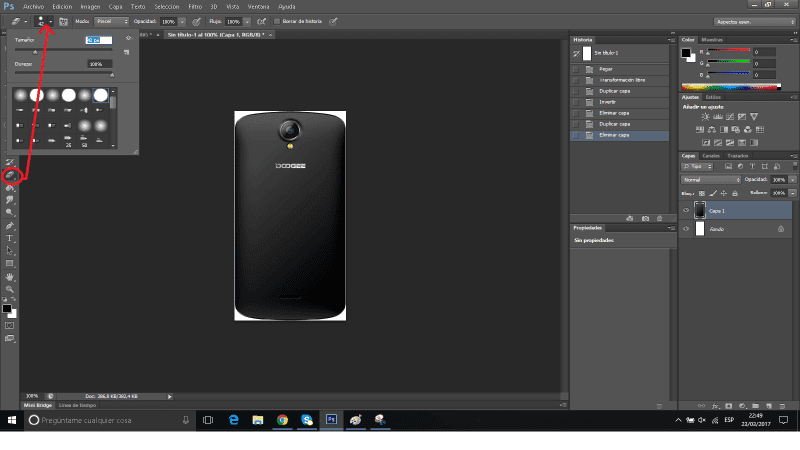Image resolution: width=800 pixels, height=450 pixels.
Task: Change the screen mode
Action: coord(10,338)
